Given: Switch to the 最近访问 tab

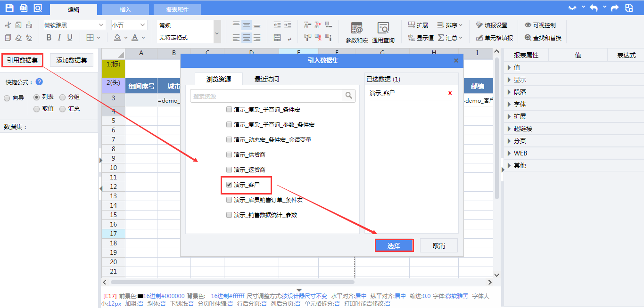Looking at the screenshot, I should pyautogui.click(x=266, y=79).
